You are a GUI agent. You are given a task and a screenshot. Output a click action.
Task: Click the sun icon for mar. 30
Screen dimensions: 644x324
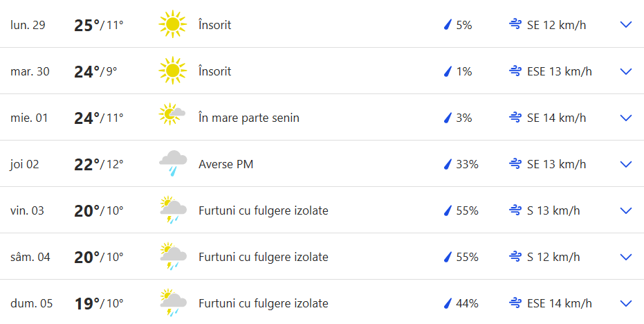(x=172, y=71)
